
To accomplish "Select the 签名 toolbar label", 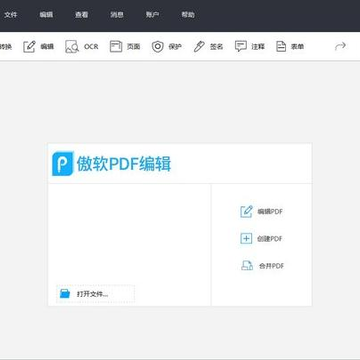I will coord(216,47).
